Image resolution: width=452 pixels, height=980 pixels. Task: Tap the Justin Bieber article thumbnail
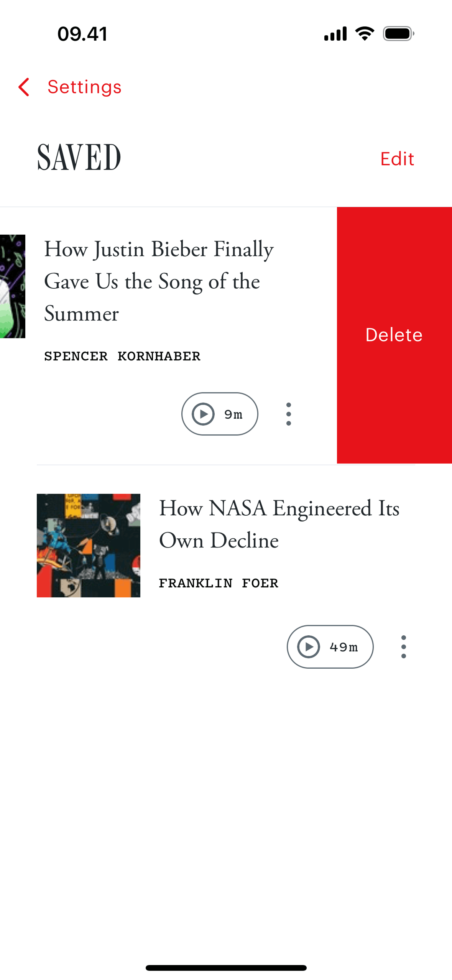(x=13, y=286)
